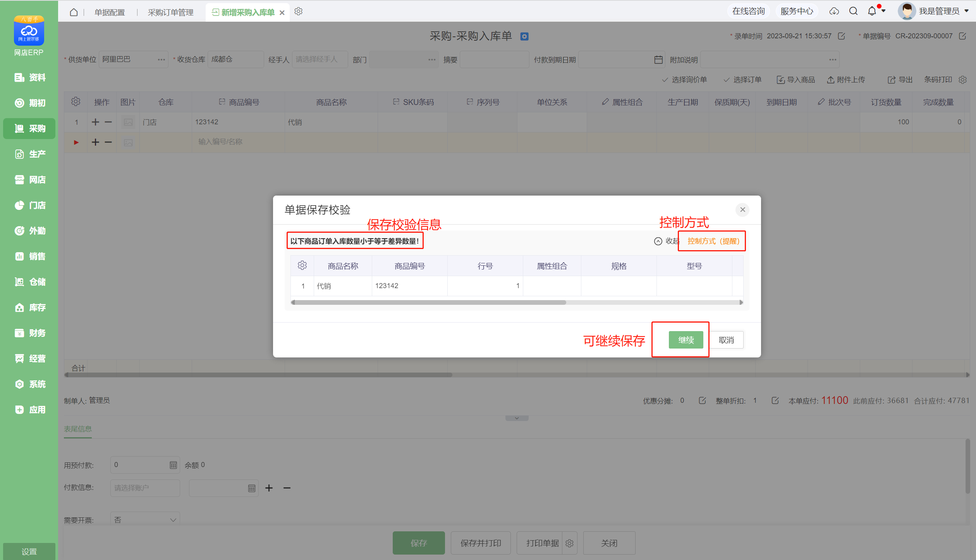The image size is (976, 560).
Task: Add row with plus on row 1
Action: click(95, 122)
